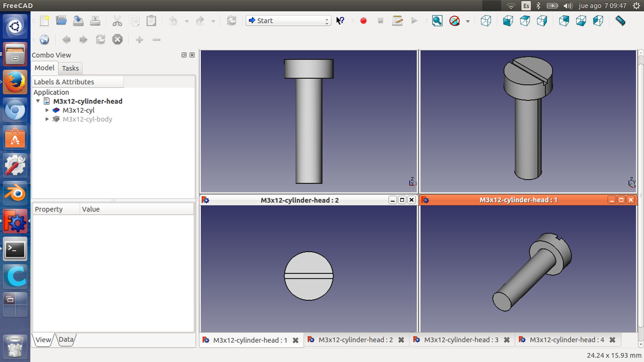Switch to the Tasks tab

70,68
